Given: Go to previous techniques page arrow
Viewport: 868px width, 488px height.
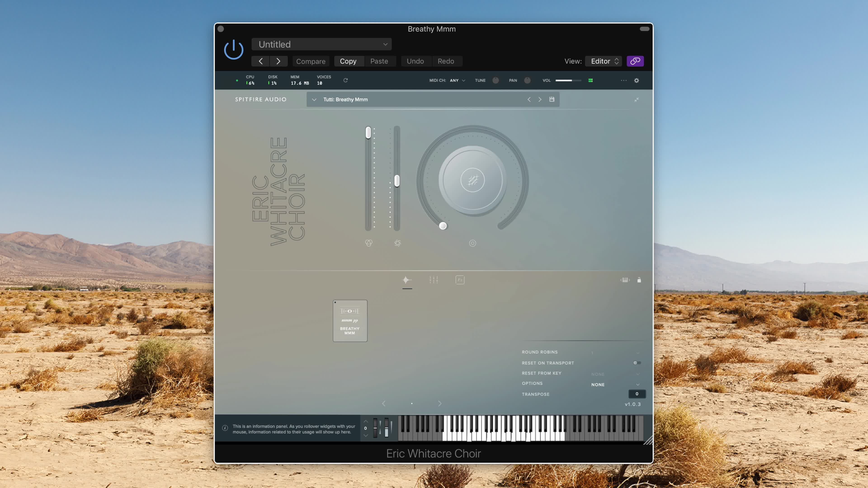Looking at the screenshot, I should coord(383,404).
